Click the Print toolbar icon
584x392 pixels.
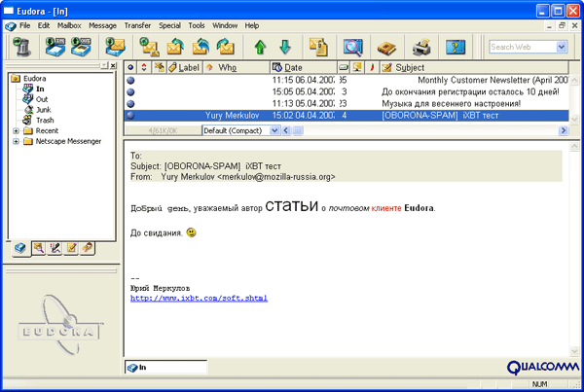click(x=421, y=47)
